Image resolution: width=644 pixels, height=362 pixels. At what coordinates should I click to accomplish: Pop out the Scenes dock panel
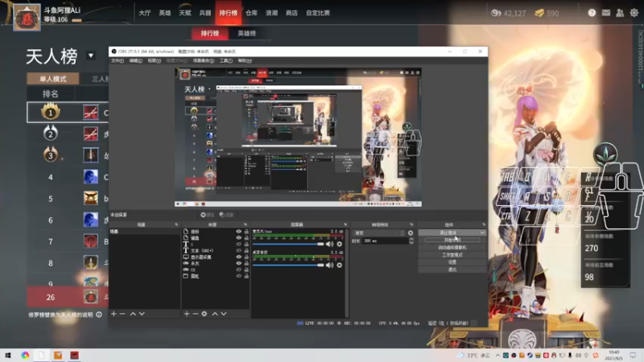[176, 224]
